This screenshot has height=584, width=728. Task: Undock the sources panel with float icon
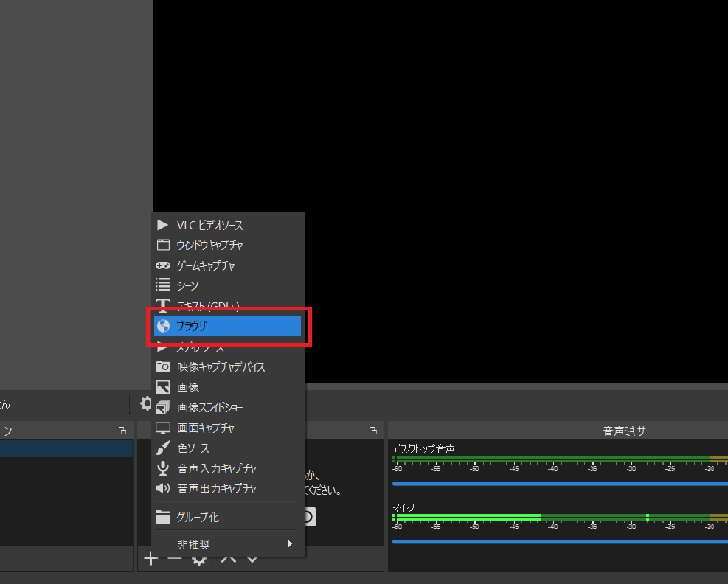click(373, 431)
